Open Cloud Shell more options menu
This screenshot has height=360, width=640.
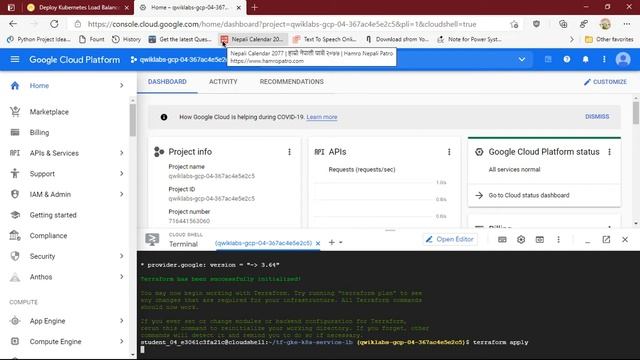[558, 240]
